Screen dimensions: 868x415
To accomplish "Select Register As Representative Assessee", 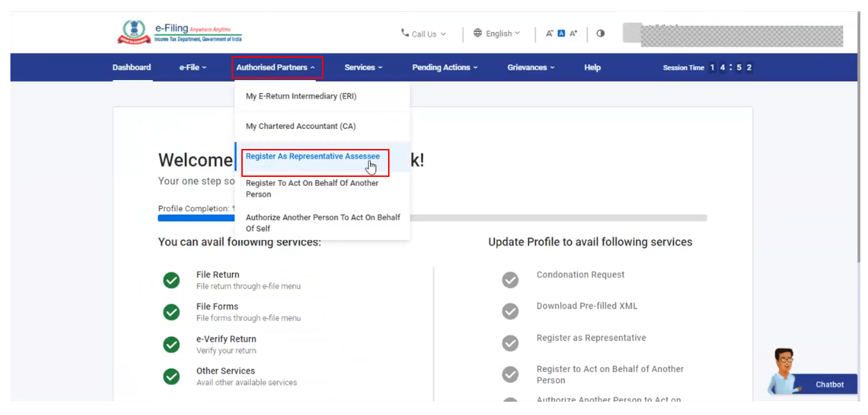I will pos(312,157).
